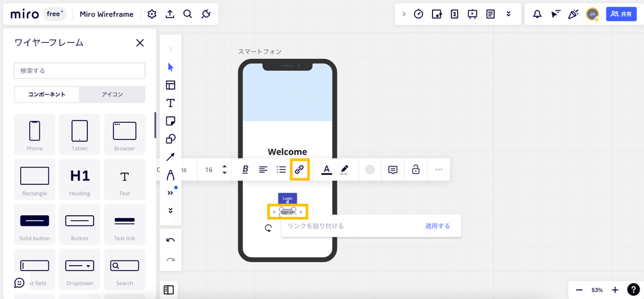
Task: Pick the Text component
Action: [x=125, y=179]
